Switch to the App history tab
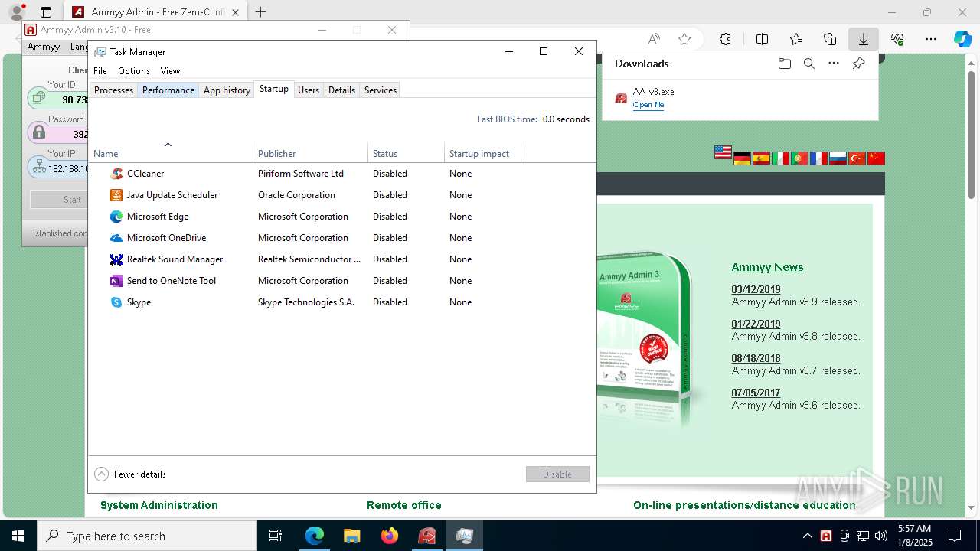 click(x=227, y=90)
